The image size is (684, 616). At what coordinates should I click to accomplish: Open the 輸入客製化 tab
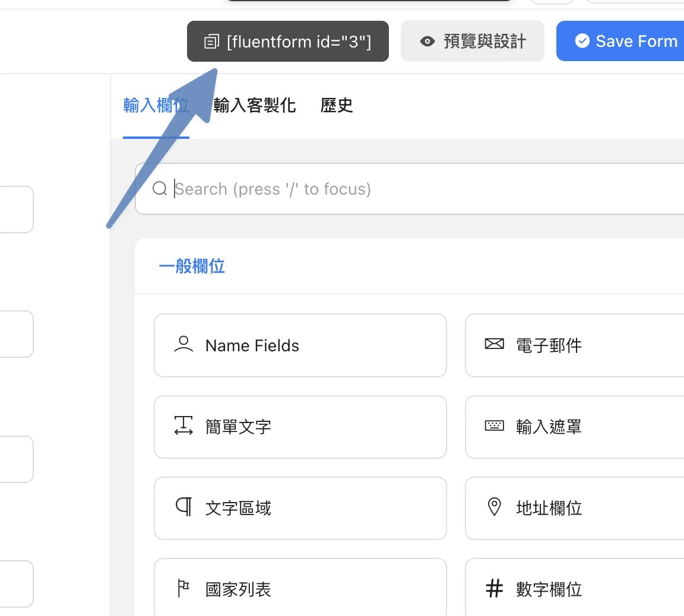255,106
